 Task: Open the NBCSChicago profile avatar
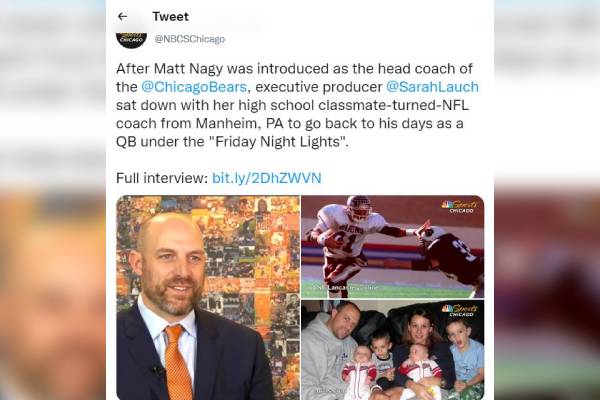(x=131, y=38)
